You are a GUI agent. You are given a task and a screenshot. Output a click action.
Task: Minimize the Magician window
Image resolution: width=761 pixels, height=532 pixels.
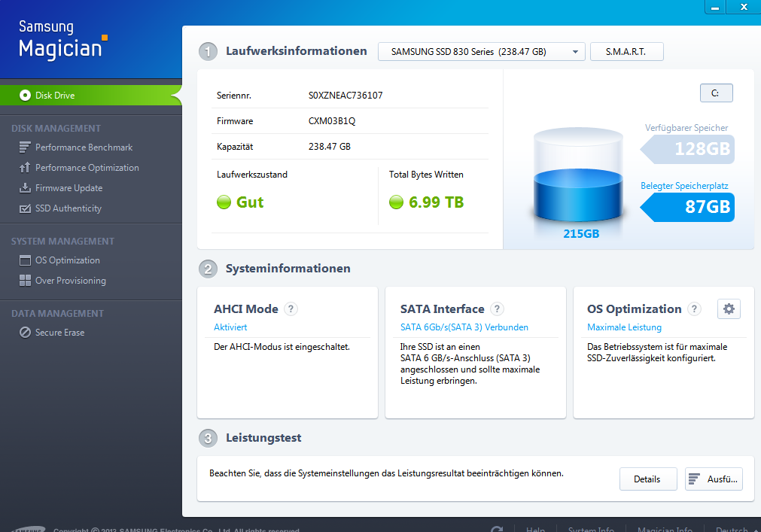pyautogui.click(x=715, y=7)
